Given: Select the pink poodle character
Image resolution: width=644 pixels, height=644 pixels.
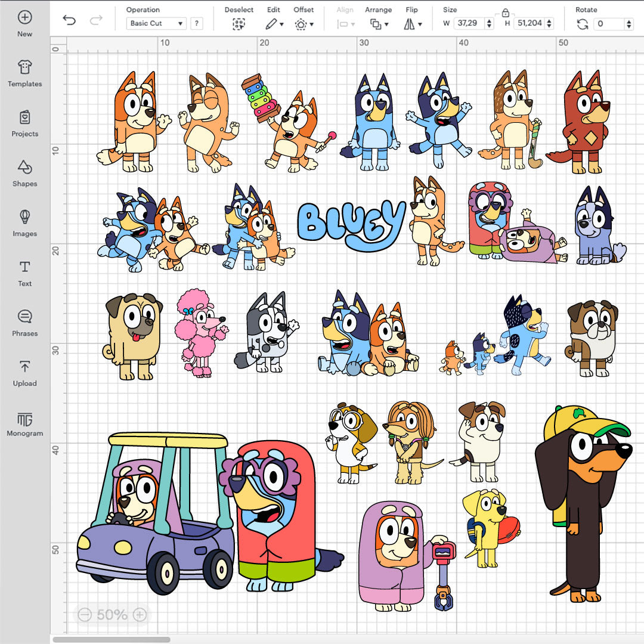Looking at the screenshot, I should point(201,333).
